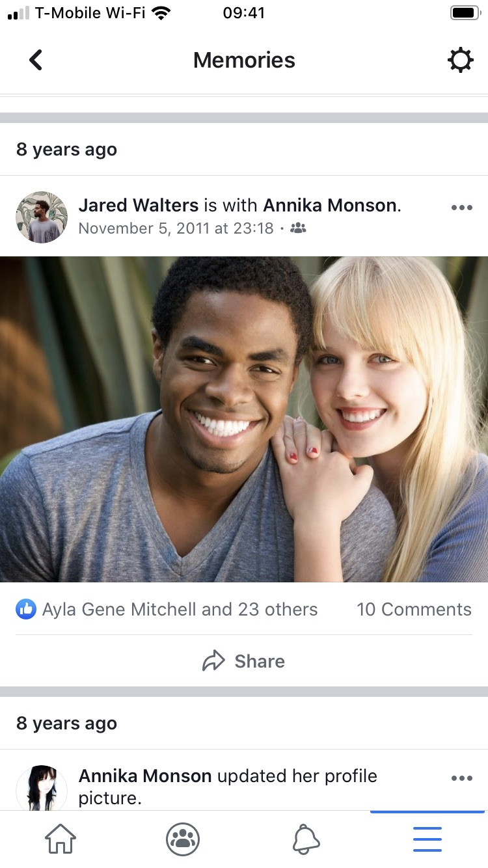This screenshot has width=488, height=868.
Task: Switch to the Groups tab
Action: 183,839
